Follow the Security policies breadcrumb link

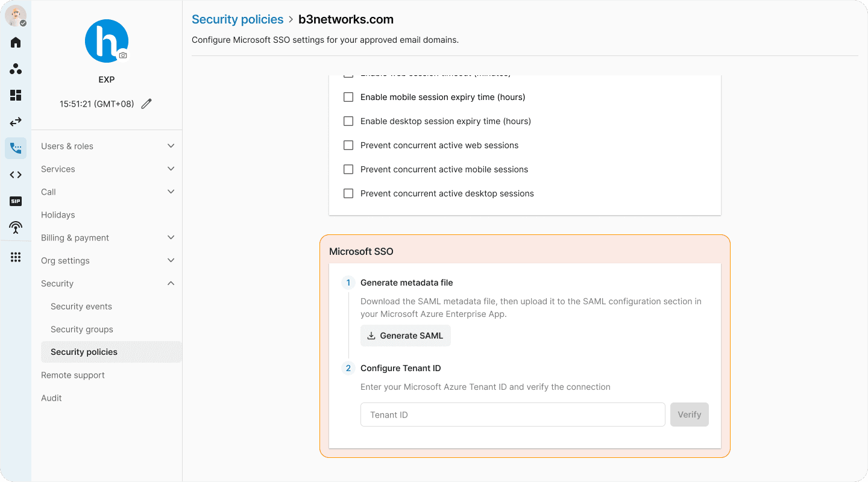(237, 19)
